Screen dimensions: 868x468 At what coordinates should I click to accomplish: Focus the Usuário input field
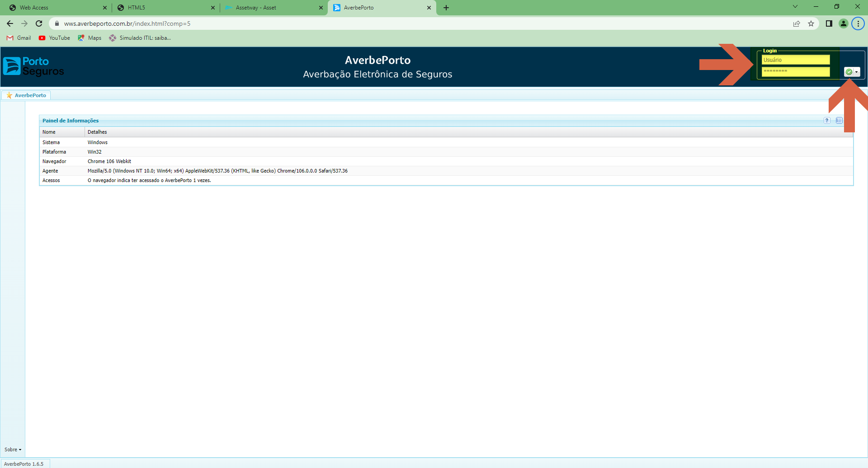796,60
